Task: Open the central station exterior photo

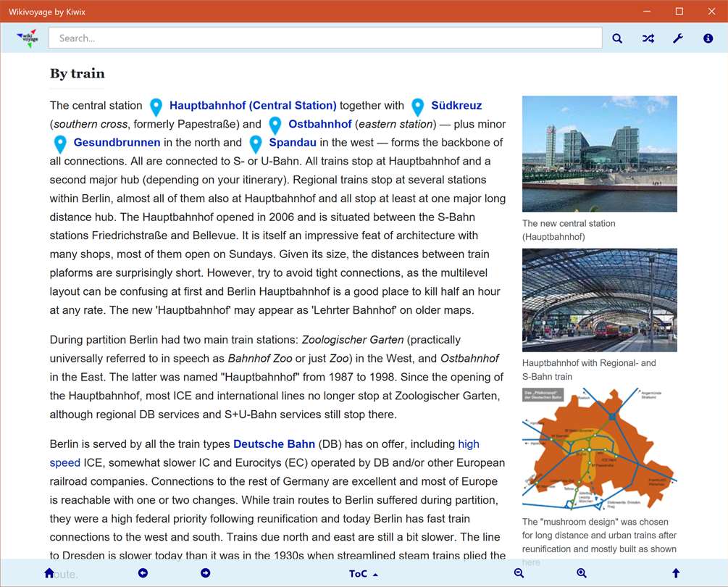Action: coord(599,154)
